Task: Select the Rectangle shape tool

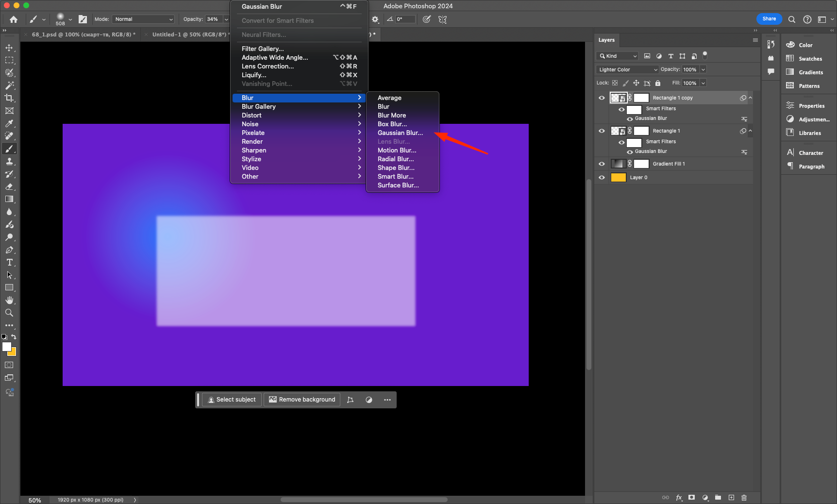Action: coord(9,287)
